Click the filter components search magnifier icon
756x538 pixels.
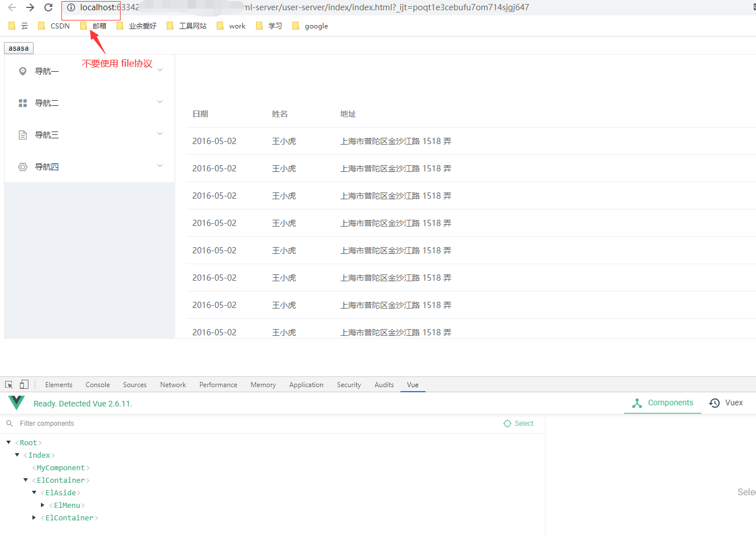(10, 424)
